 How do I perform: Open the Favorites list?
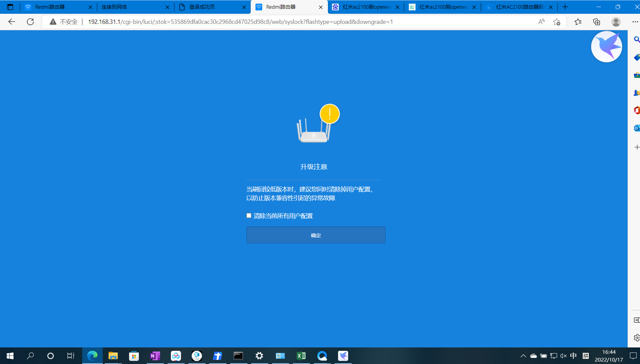(x=578, y=22)
